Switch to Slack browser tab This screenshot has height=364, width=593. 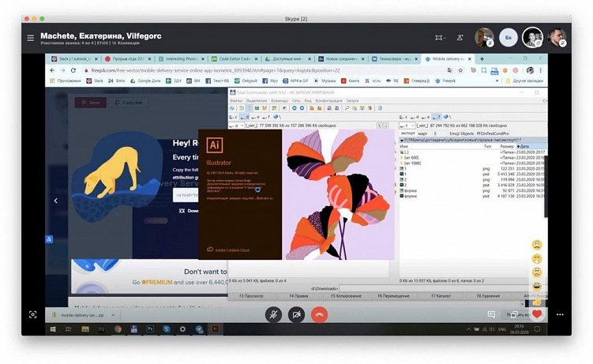click(x=74, y=59)
